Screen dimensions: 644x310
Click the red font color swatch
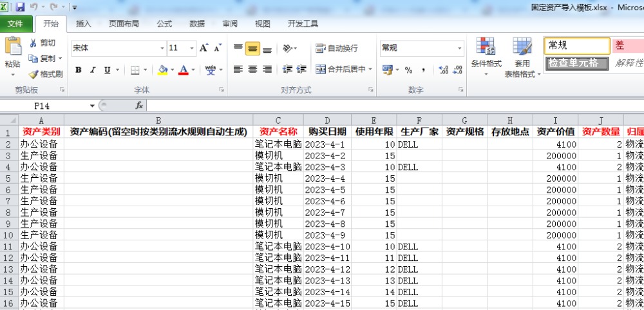click(184, 70)
